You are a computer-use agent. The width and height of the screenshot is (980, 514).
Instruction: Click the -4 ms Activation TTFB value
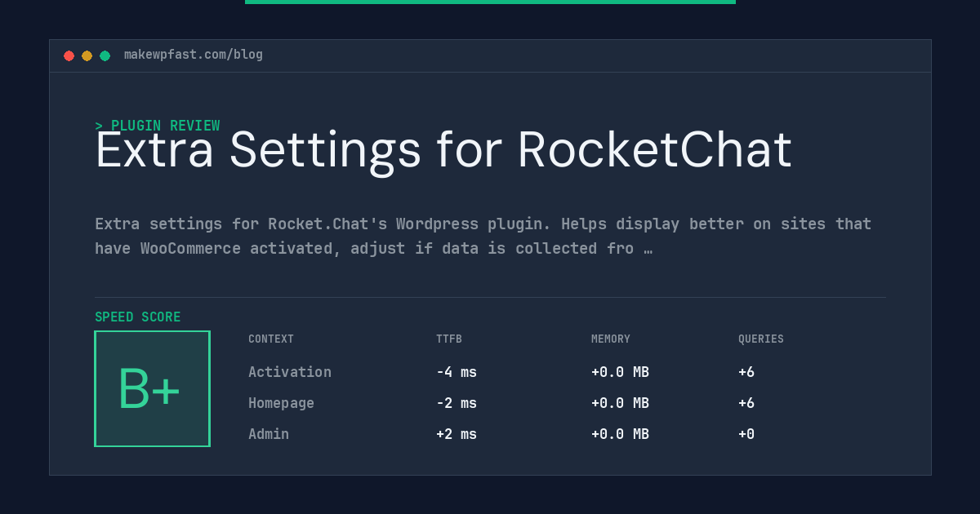[x=457, y=372]
